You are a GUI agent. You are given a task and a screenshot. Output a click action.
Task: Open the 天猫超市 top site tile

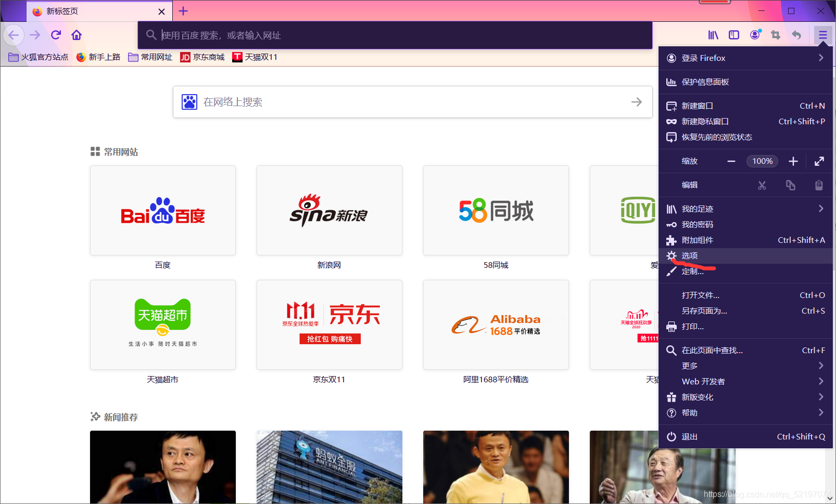coord(163,325)
